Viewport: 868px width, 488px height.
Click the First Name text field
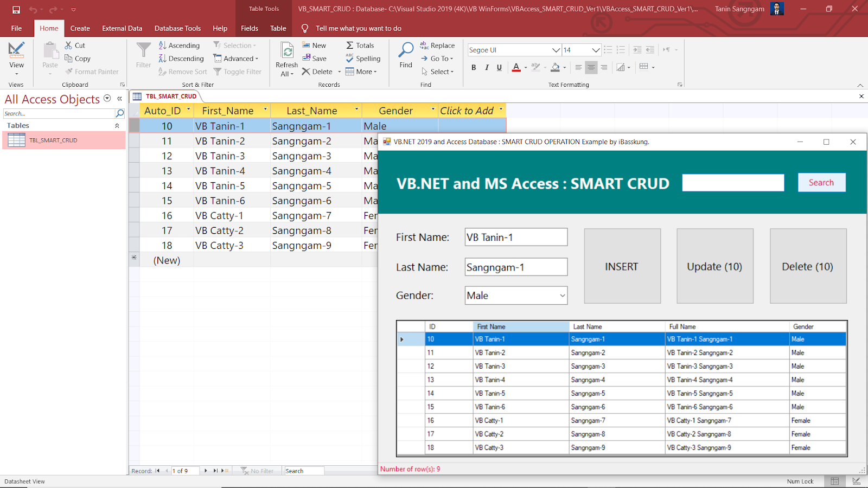point(515,237)
